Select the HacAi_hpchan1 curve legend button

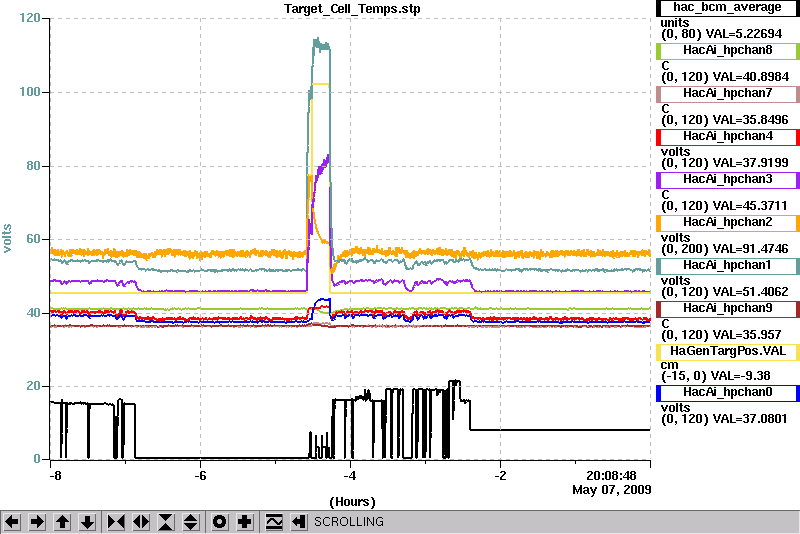(x=728, y=265)
